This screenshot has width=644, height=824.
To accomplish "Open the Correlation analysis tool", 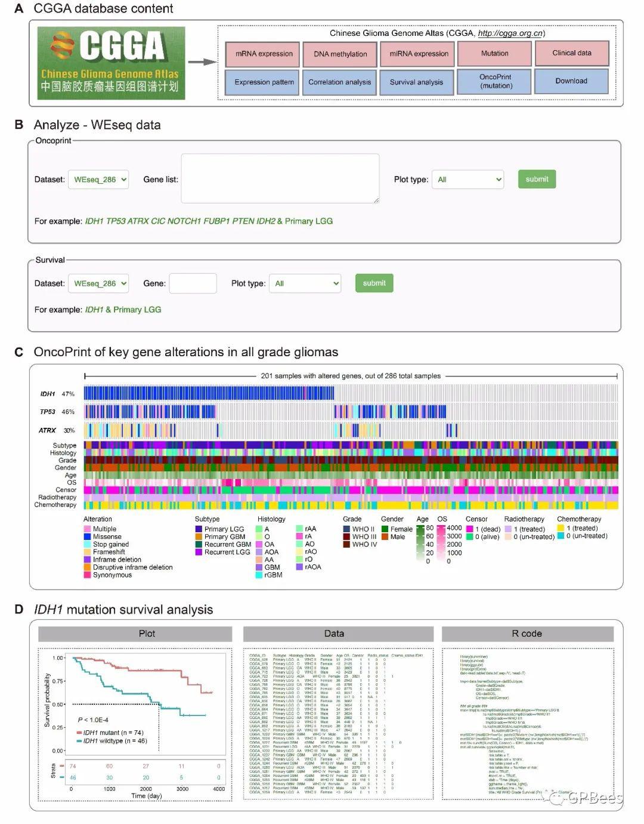I will point(340,82).
